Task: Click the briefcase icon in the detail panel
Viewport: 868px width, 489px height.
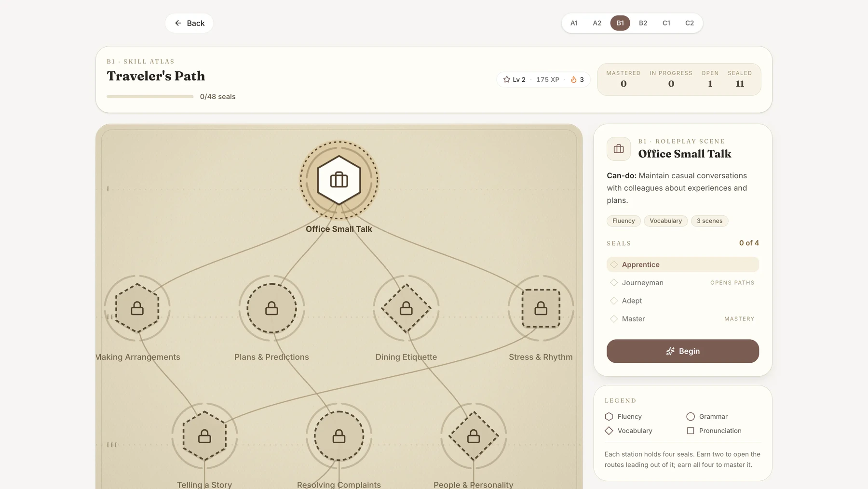Action: [619, 149]
